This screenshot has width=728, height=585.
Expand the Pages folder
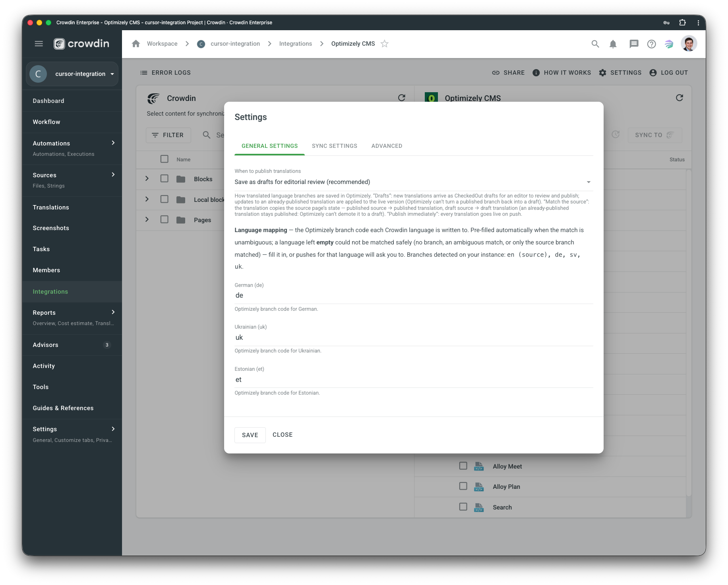point(147,220)
